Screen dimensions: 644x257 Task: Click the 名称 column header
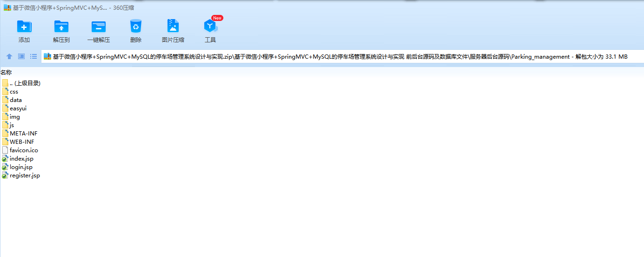click(x=6, y=72)
